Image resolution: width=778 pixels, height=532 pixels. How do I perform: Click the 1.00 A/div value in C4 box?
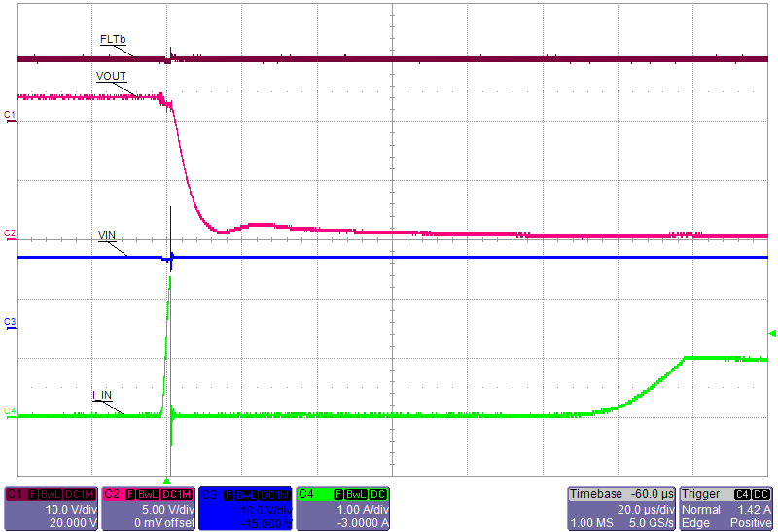[x=363, y=510]
